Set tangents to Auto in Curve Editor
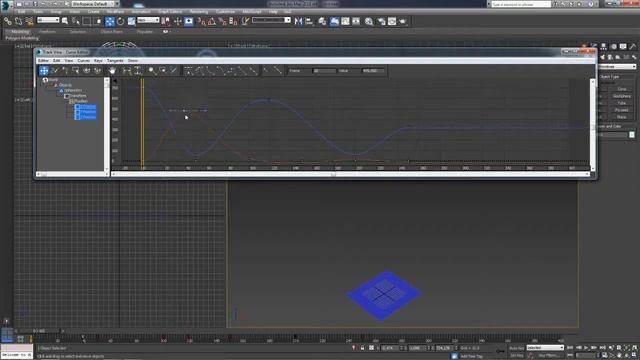This screenshot has width=640, height=360. [x=188, y=71]
